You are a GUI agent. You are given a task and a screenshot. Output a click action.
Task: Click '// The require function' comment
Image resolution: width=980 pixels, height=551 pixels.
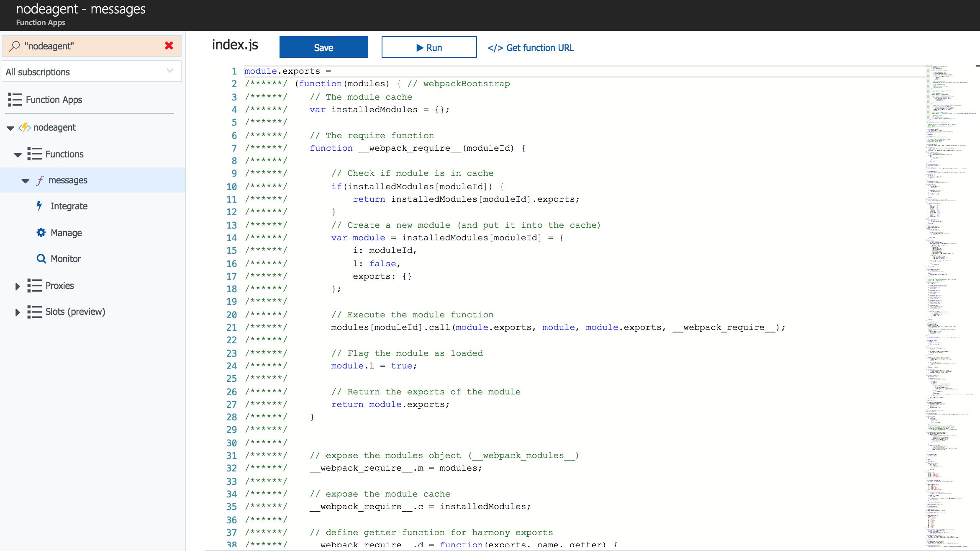click(372, 136)
